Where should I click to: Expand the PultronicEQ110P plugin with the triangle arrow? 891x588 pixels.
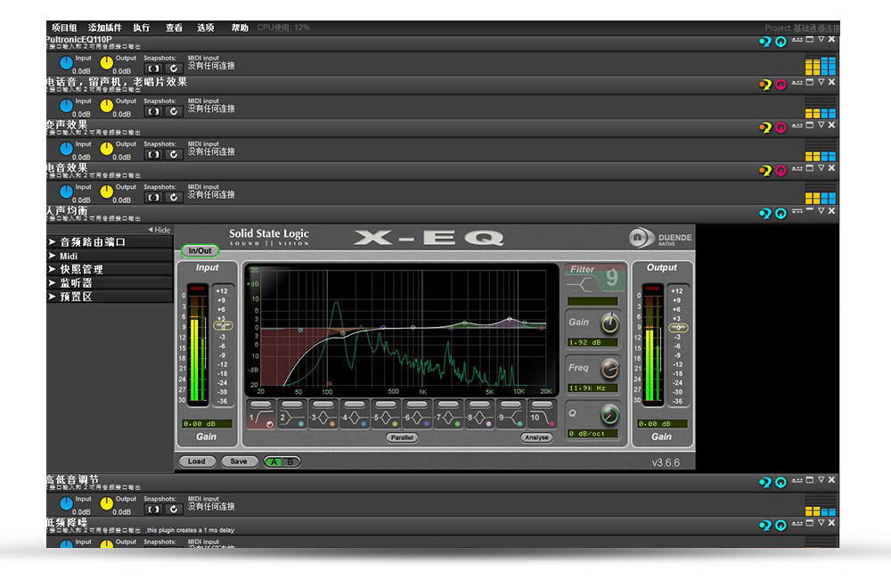click(822, 39)
